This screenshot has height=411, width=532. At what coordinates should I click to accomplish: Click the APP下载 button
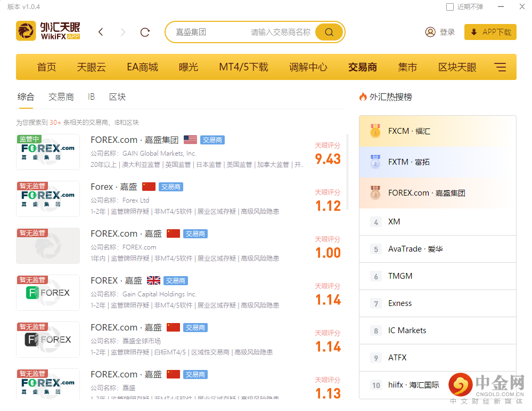tap(489, 31)
